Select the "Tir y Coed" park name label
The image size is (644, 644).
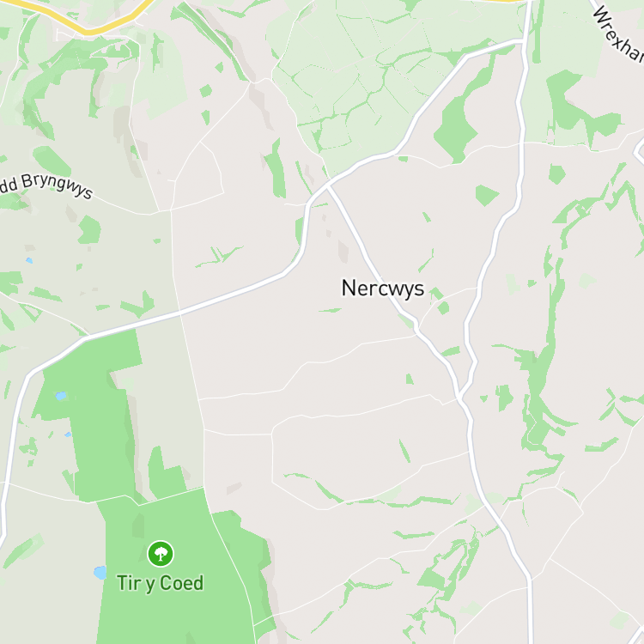161,583
